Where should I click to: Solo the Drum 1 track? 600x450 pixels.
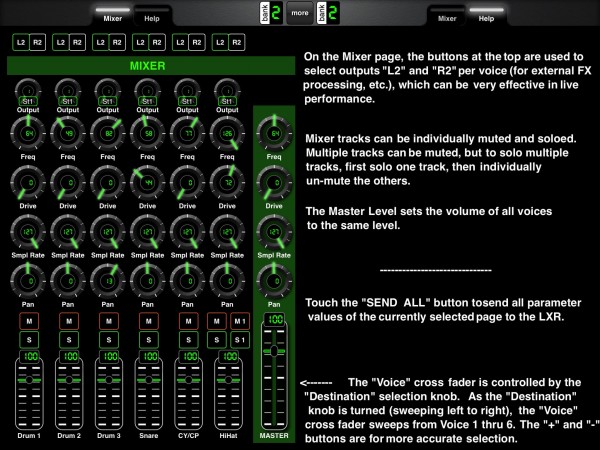[x=29, y=340]
